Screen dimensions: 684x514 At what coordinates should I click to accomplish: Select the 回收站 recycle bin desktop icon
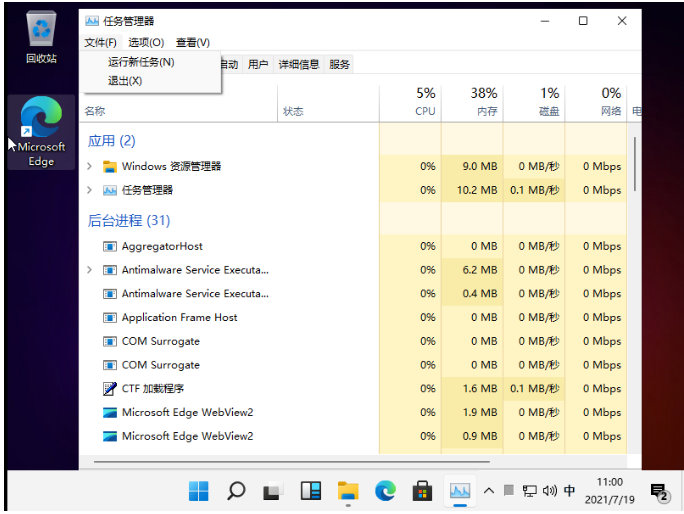click(41, 39)
